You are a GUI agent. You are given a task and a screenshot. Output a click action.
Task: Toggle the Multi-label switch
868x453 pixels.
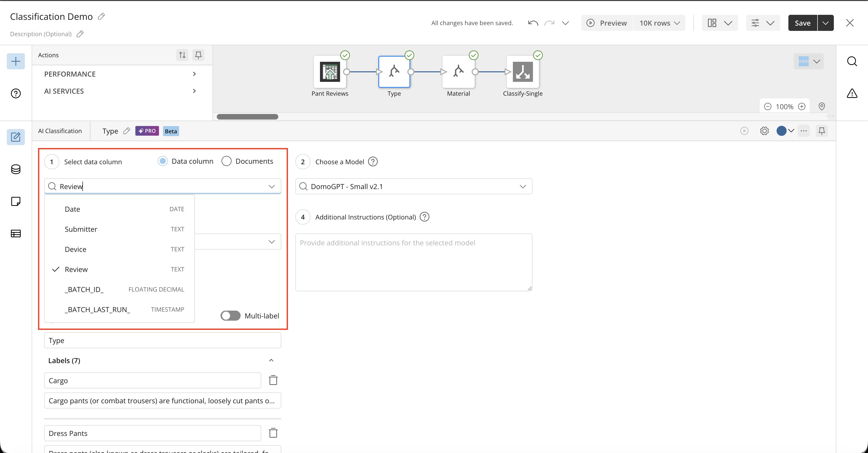coord(231,316)
